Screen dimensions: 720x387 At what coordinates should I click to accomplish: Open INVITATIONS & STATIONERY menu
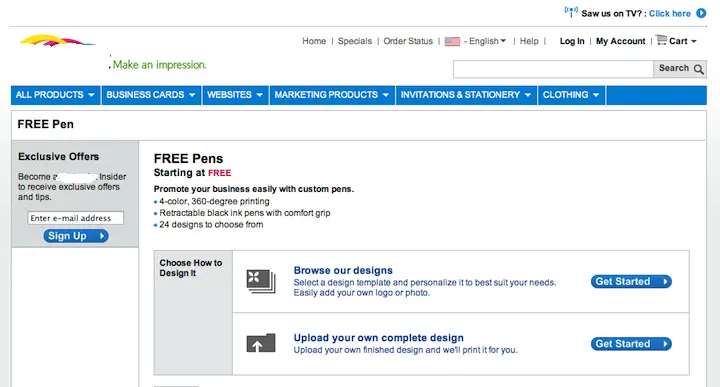[x=466, y=95]
